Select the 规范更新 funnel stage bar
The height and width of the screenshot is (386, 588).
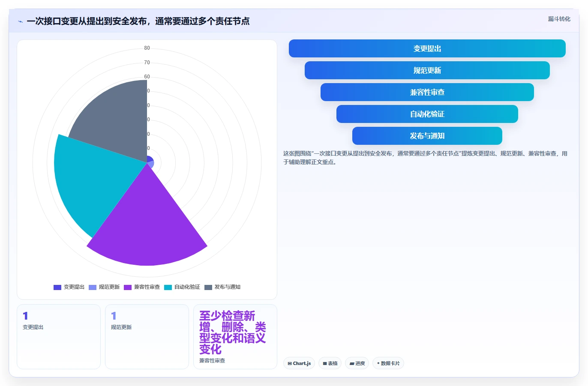427,70
